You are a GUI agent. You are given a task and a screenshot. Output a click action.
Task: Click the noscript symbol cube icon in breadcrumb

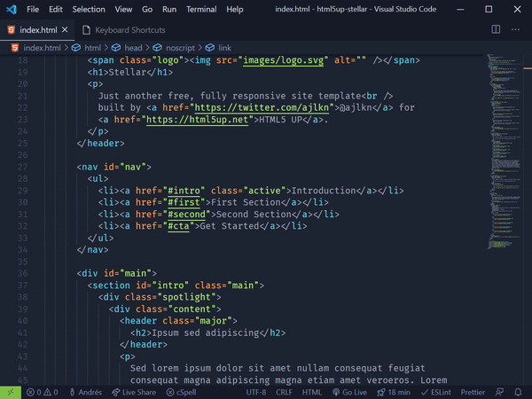[157, 48]
